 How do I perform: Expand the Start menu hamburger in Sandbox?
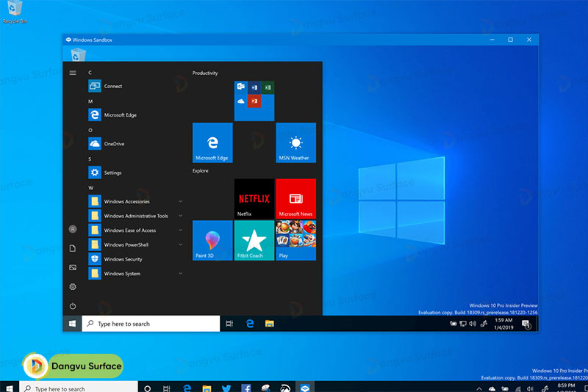pos(73,73)
